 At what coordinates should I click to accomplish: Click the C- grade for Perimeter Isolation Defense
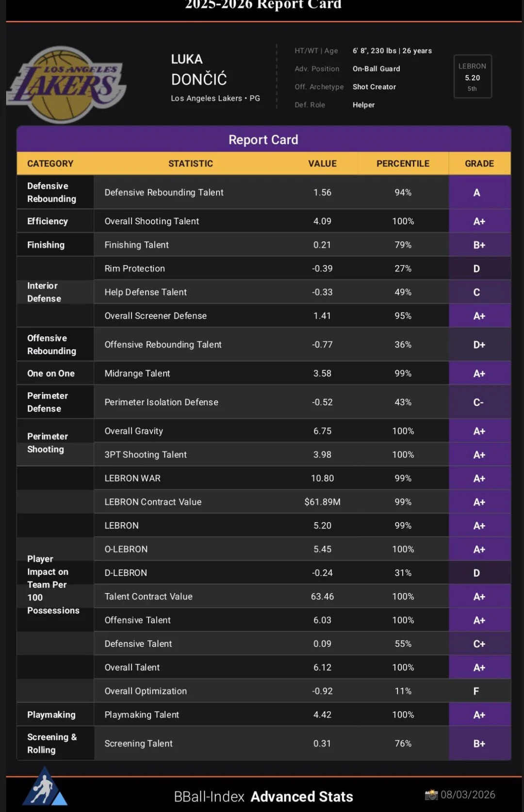coord(479,402)
